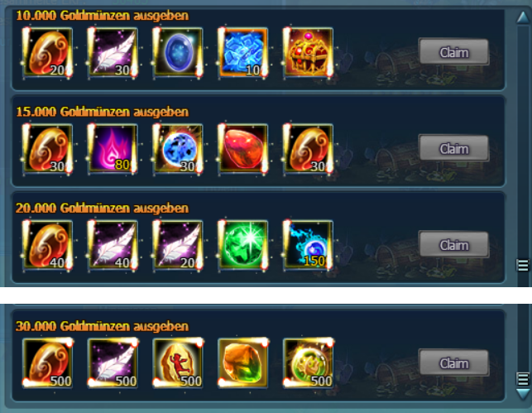Click the scrollbar handle grip
Screen dimensions: 532x413
coord(523,265)
